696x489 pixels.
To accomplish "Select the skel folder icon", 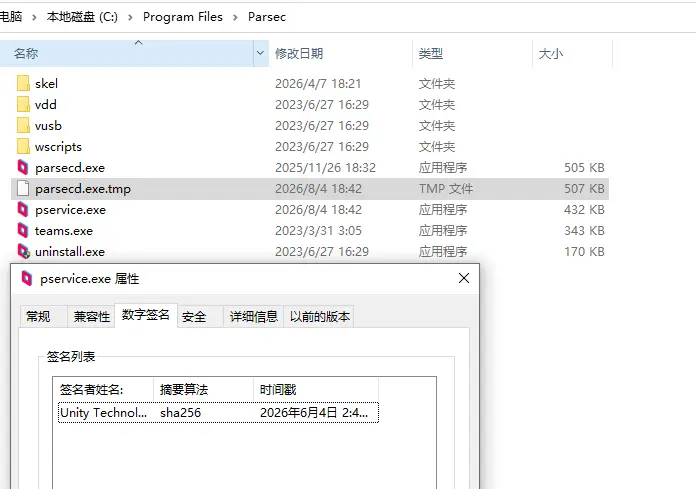I will [23, 83].
